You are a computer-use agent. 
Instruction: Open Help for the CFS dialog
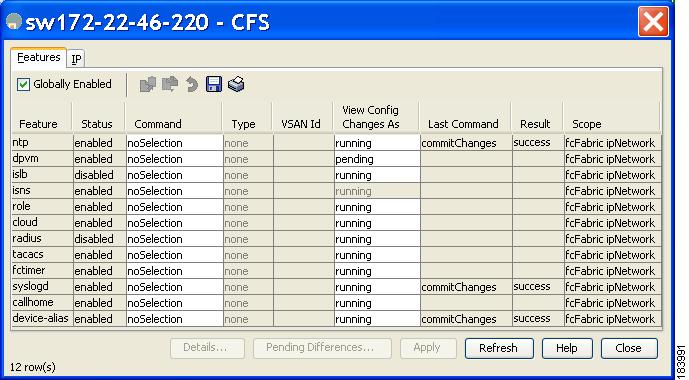click(567, 348)
